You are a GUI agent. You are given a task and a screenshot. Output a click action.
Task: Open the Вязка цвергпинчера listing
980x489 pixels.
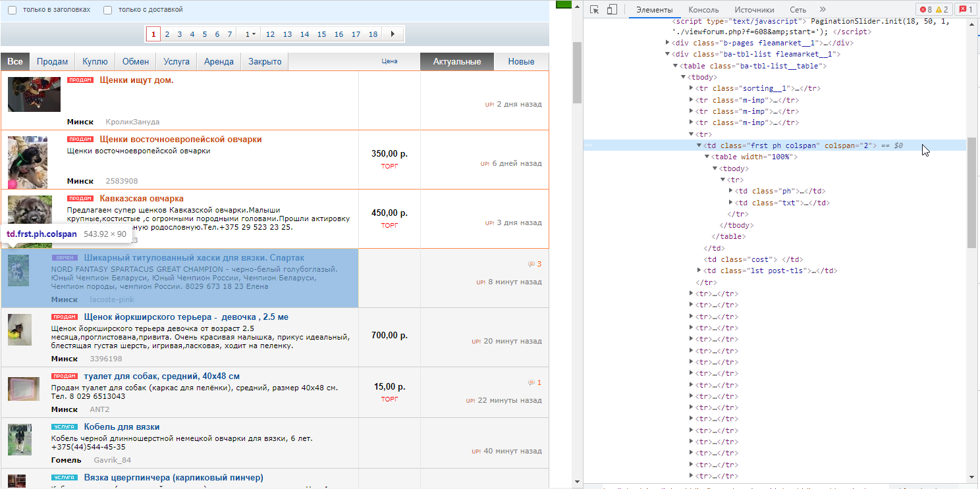click(173, 478)
